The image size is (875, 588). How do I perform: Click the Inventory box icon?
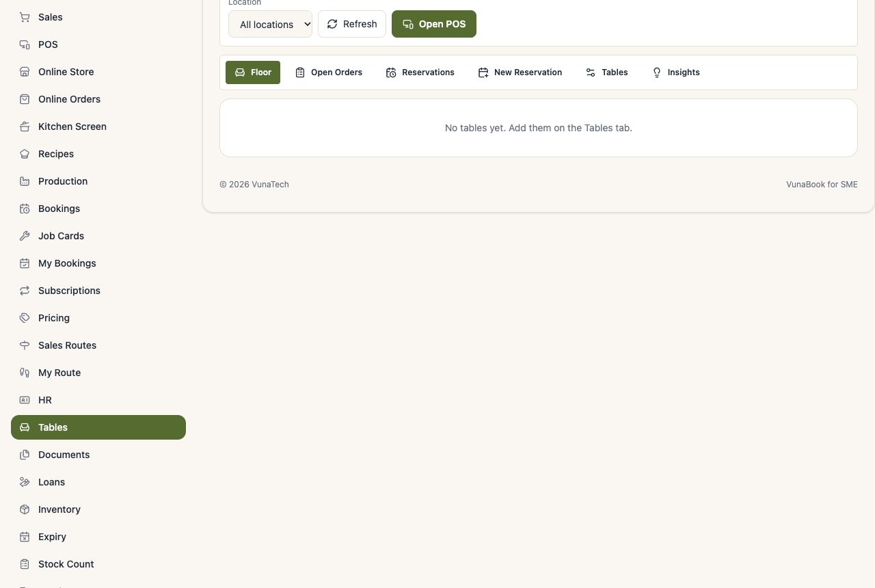[x=25, y=509]
